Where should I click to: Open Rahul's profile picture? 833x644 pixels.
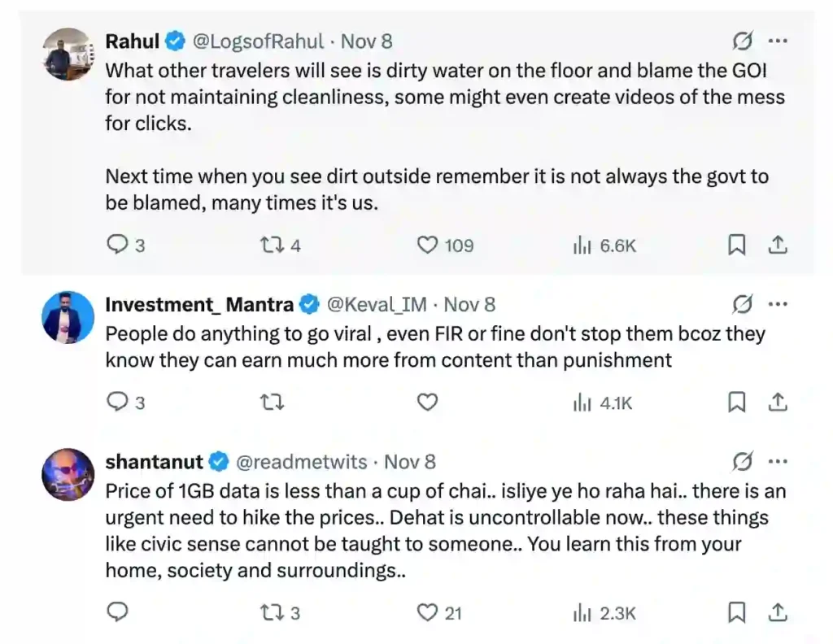[x=68, y=54]
